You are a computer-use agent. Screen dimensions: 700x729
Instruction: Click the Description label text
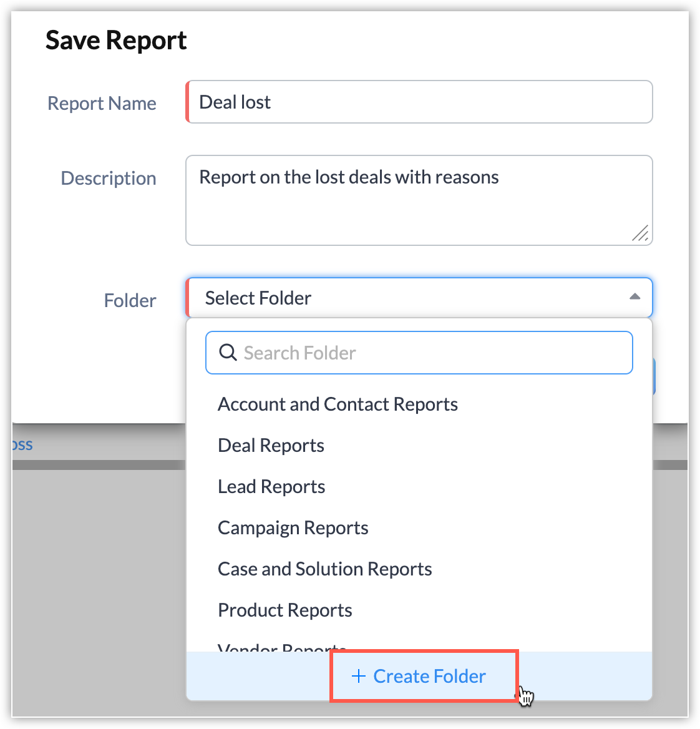click(109, 179)
